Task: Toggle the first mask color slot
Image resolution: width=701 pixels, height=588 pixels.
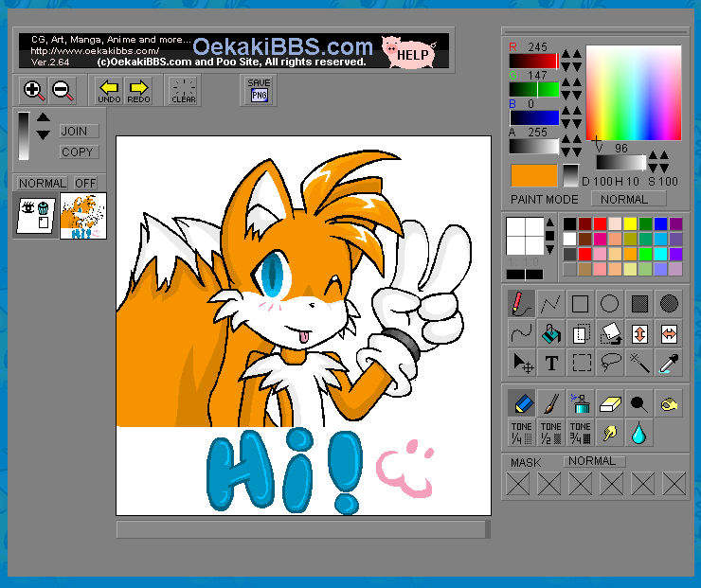Action: (x=518, y=484)
